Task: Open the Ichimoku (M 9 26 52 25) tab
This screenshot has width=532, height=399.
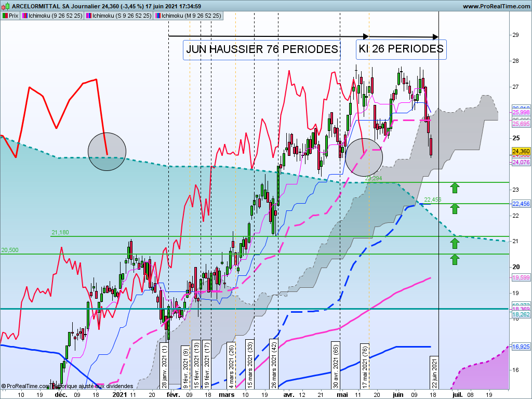Action: pyautogui.click(x=188, y=16)
